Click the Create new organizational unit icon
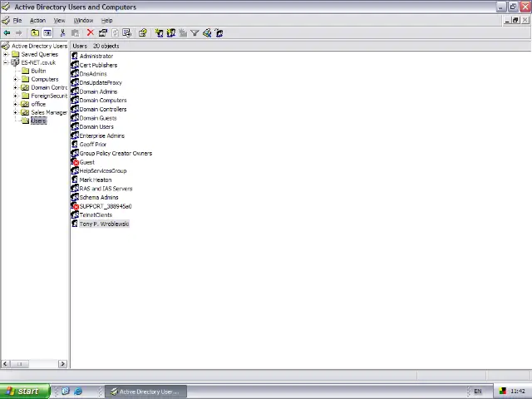The height and width of the screenshot is (399, 532). [183, 33]
